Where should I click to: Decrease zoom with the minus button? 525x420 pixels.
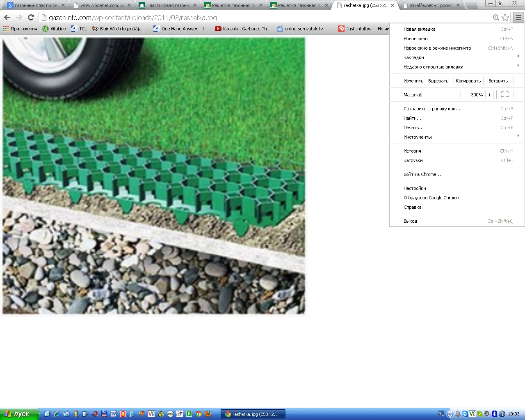click(465, 95)
